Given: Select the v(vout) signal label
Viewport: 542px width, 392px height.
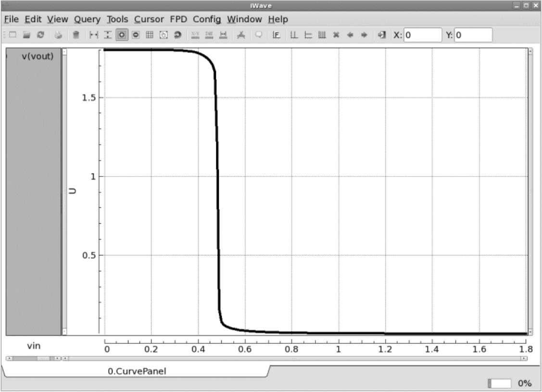Looking at the screenshot, I should pyautogui.click(x=38, y=56).
